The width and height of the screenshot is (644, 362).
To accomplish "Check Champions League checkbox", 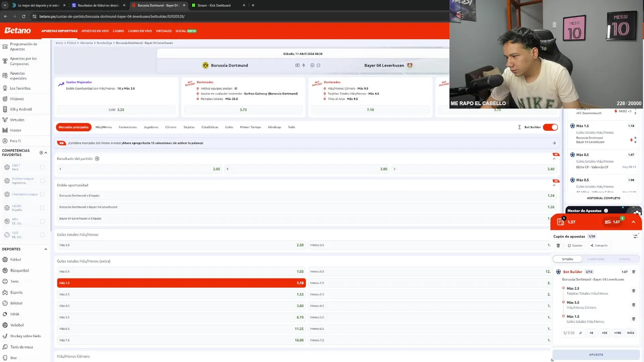I will [x=42, y=194].
